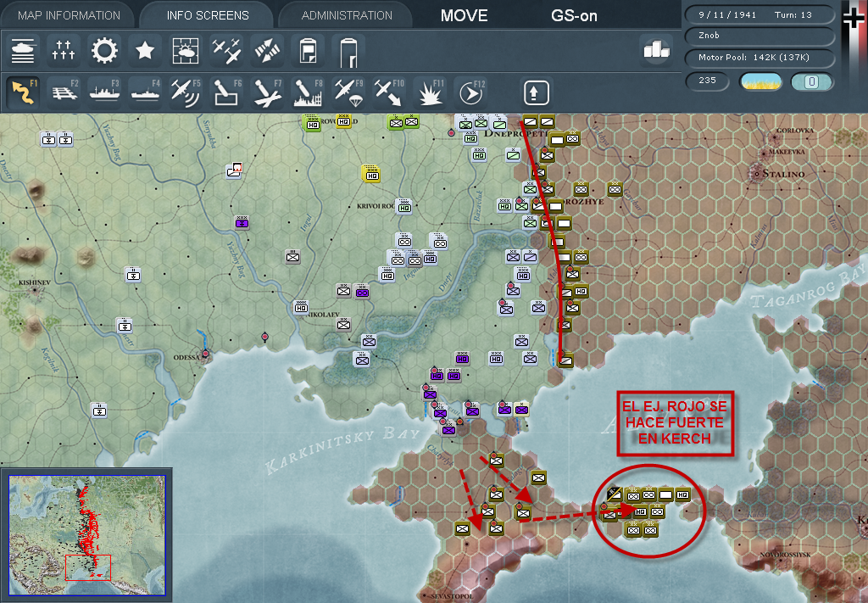Toggle the GS-on ground support setting

click(x=574, y=16)
